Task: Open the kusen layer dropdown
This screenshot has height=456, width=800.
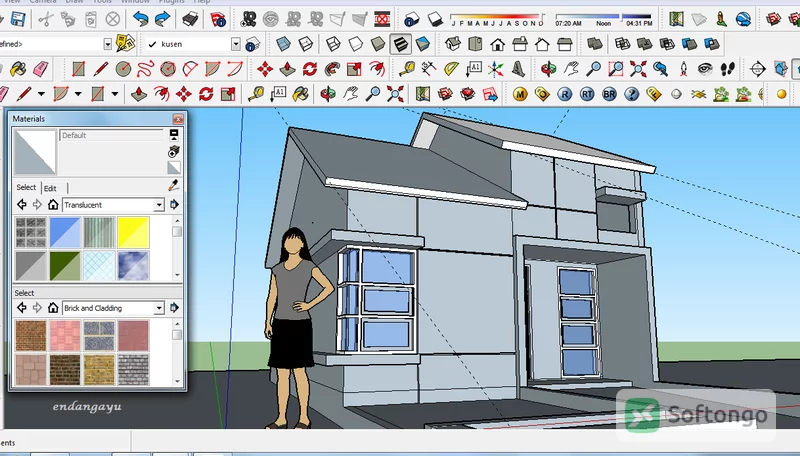Action: [x=235, y=44]
